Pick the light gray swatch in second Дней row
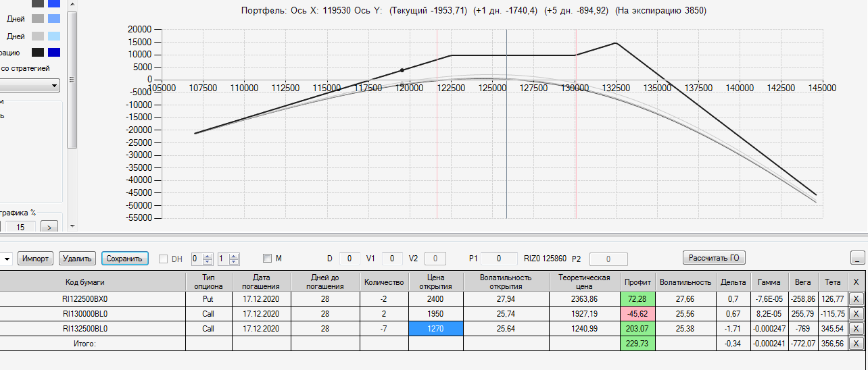 [38, 36]
